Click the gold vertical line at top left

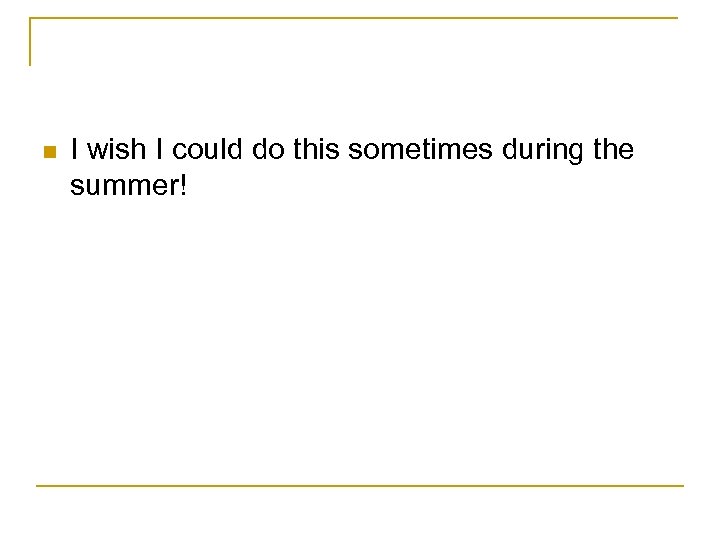click(31, 42)
